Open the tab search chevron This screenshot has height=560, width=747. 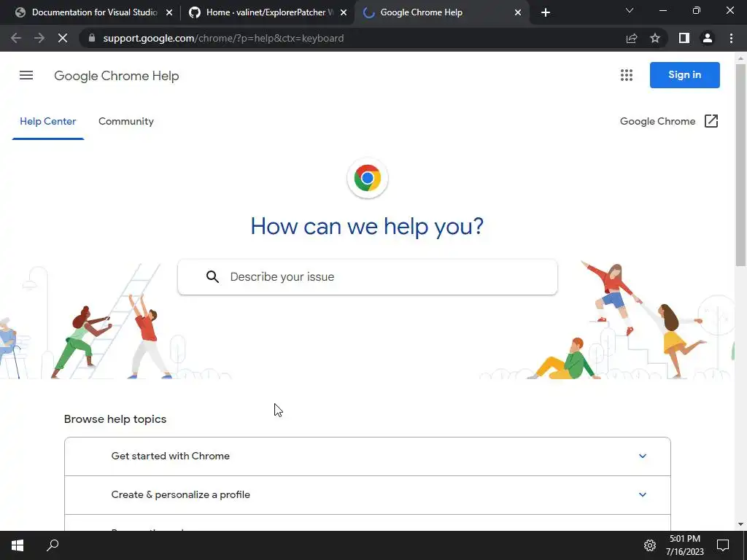pos(630,10)
